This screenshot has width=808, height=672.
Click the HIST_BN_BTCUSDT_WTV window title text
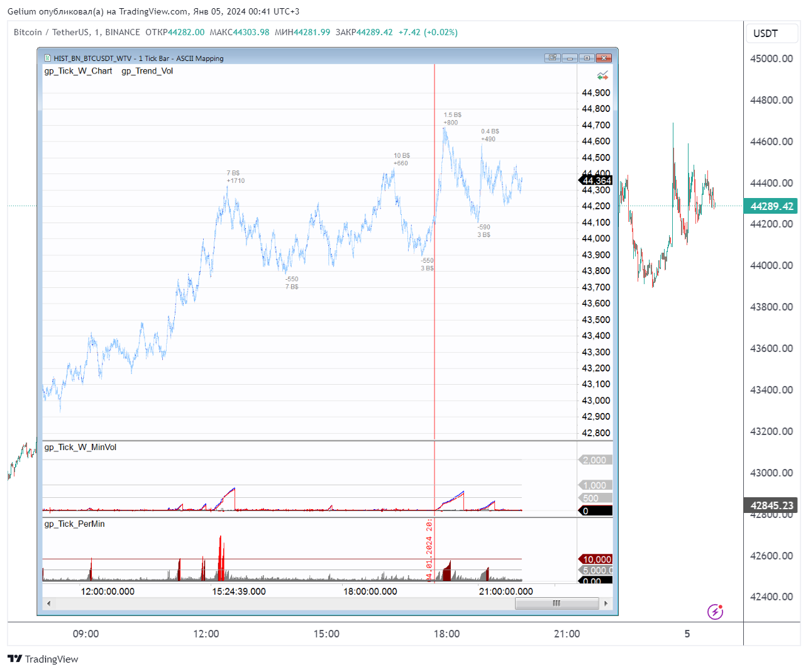138,58
